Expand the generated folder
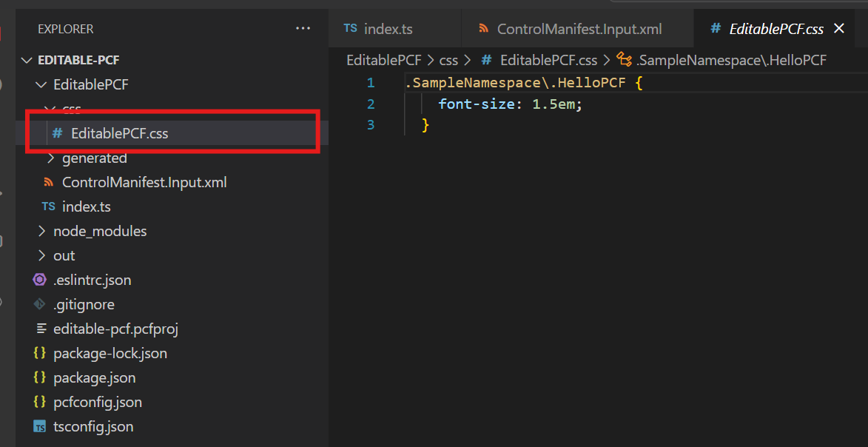 (50, 158)
